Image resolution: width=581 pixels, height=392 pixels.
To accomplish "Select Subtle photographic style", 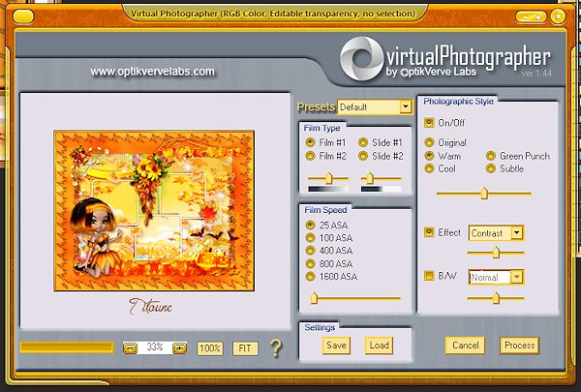I will [491, 168].
